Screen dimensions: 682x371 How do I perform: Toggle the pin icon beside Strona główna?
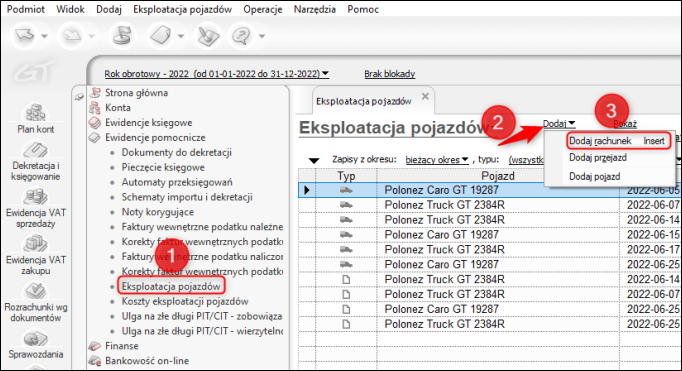(x=79, y=97)
